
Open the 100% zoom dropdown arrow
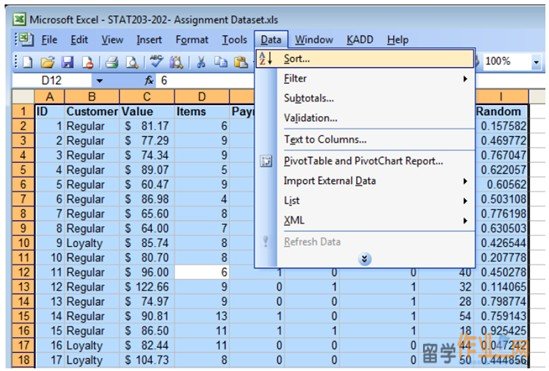[x=536, y=62]
